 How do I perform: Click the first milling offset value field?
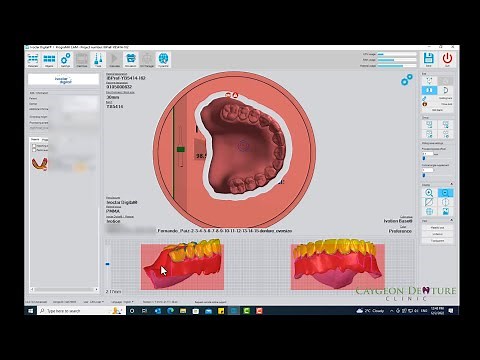(428, 154)
